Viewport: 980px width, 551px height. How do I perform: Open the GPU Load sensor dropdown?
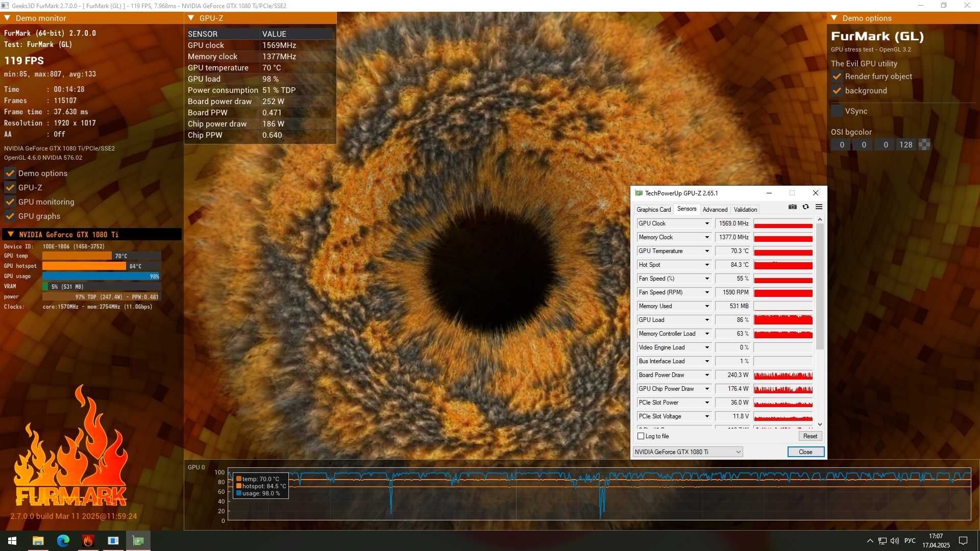click(x=707, y=320)
